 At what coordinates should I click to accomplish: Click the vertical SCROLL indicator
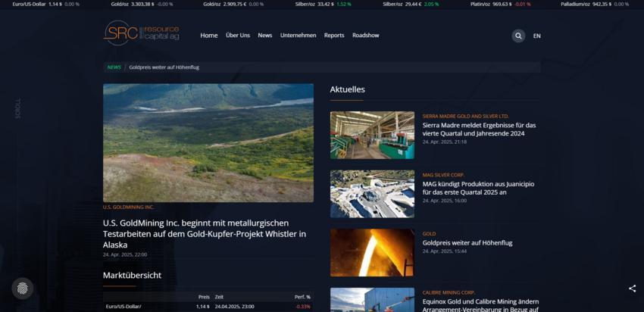click(17, 108)
